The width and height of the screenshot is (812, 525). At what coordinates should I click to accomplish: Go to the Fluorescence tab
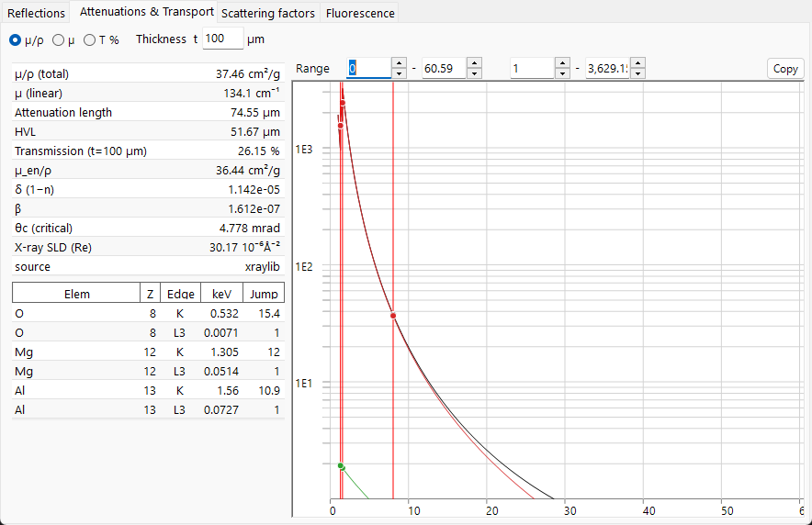pos(360,13)
